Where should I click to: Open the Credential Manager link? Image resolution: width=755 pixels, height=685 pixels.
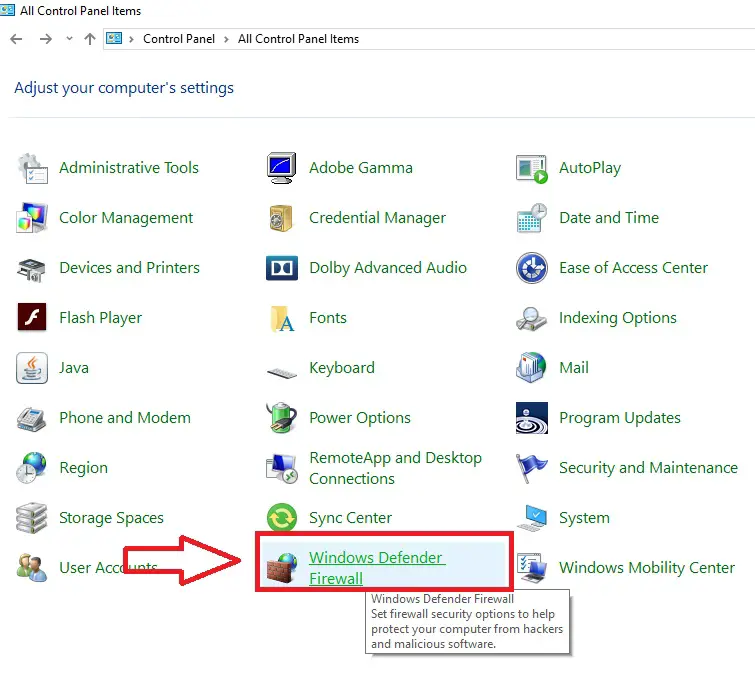pos(378,218)
